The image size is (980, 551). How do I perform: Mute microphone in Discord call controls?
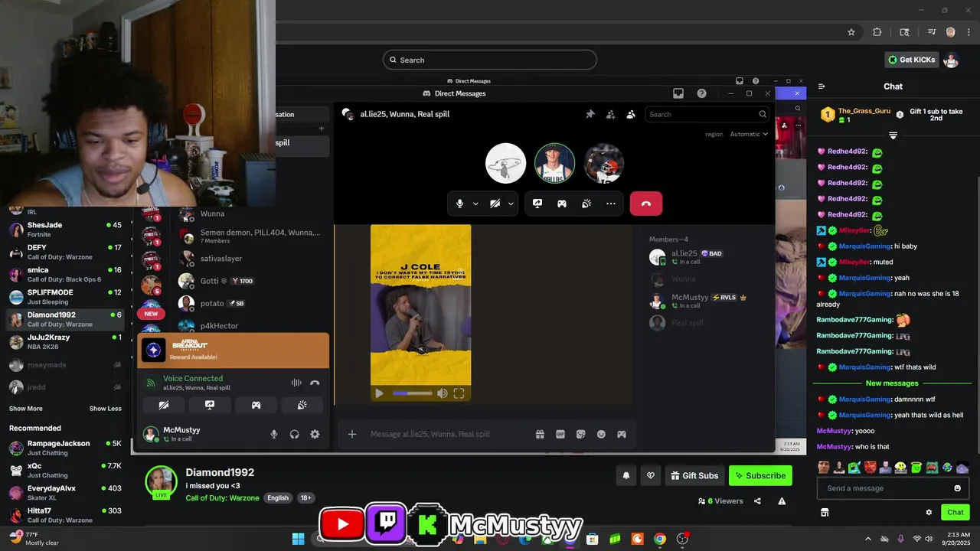pyautogui.click(x=459, y=204)
